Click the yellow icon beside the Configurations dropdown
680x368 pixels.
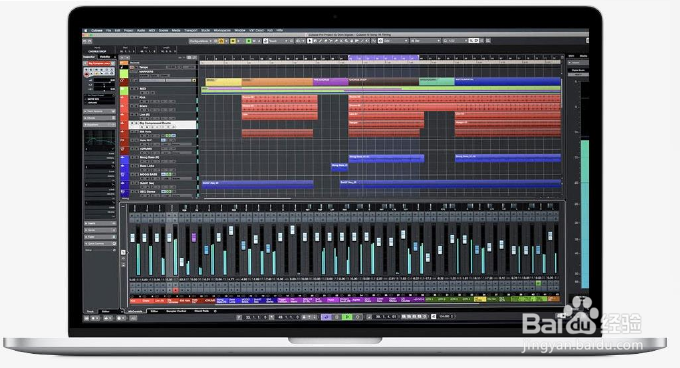coord(221,41)
